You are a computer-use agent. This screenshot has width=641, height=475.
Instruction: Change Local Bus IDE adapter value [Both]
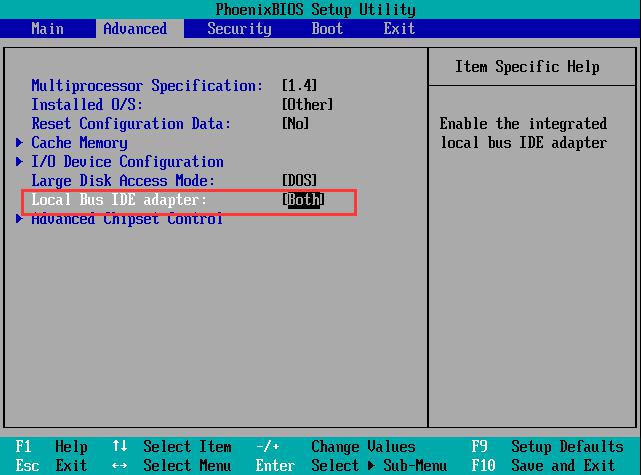tap(303, 200)
